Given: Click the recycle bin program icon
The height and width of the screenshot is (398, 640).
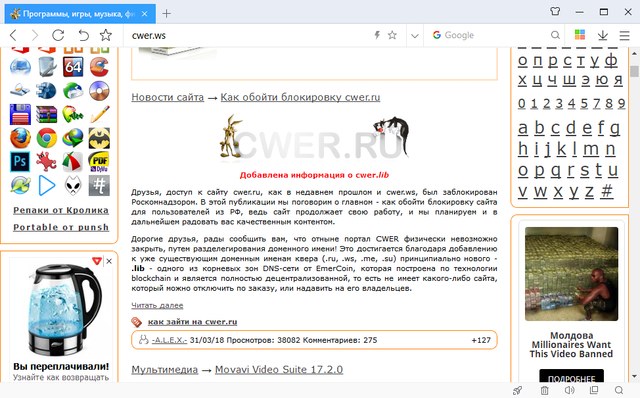Looking at the screenshot, I should [47, 67].
